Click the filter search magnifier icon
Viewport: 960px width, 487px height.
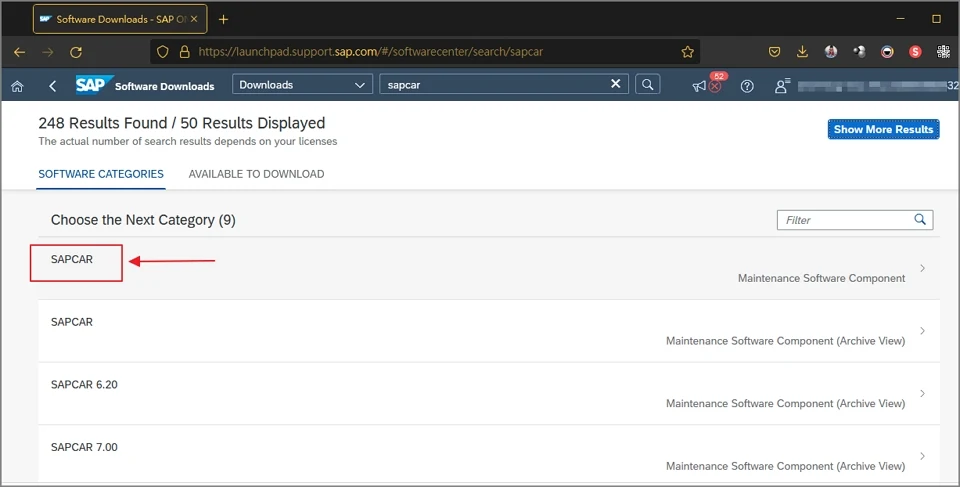coord(920,219)
